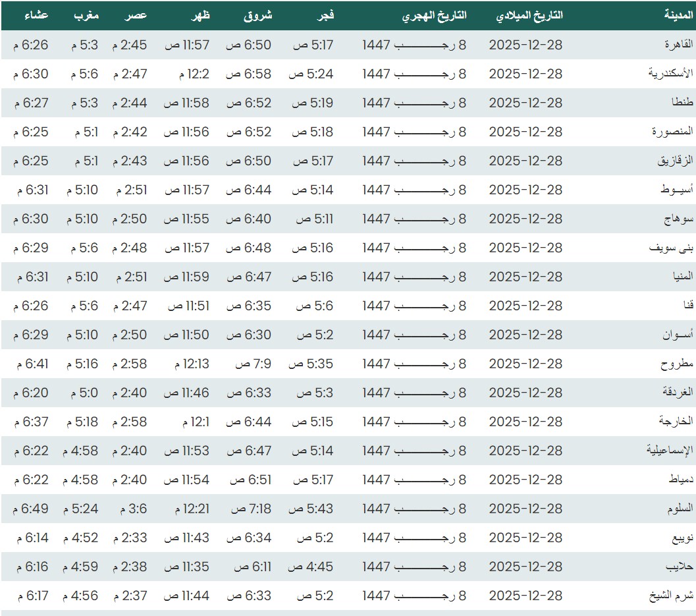Select the Asr time for نويبع

pos(130,538)
